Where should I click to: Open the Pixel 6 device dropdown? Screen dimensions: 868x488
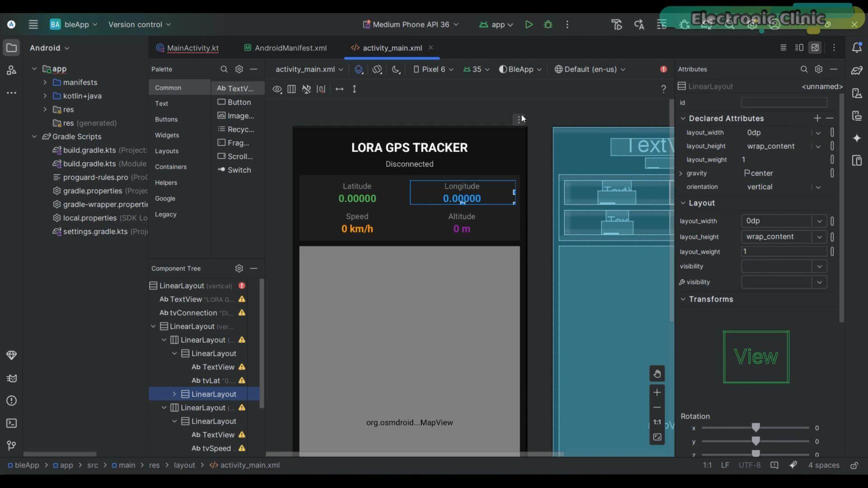(x=433, y=69)
